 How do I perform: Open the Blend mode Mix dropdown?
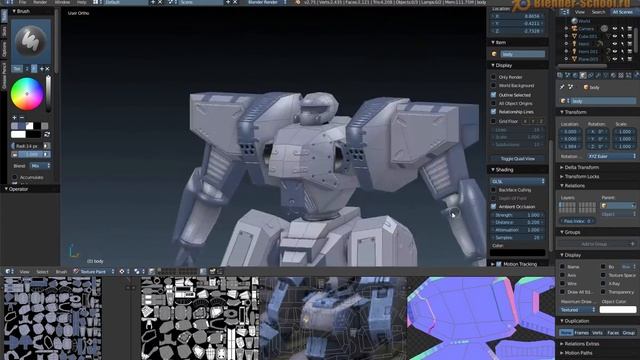click(40, 166)
